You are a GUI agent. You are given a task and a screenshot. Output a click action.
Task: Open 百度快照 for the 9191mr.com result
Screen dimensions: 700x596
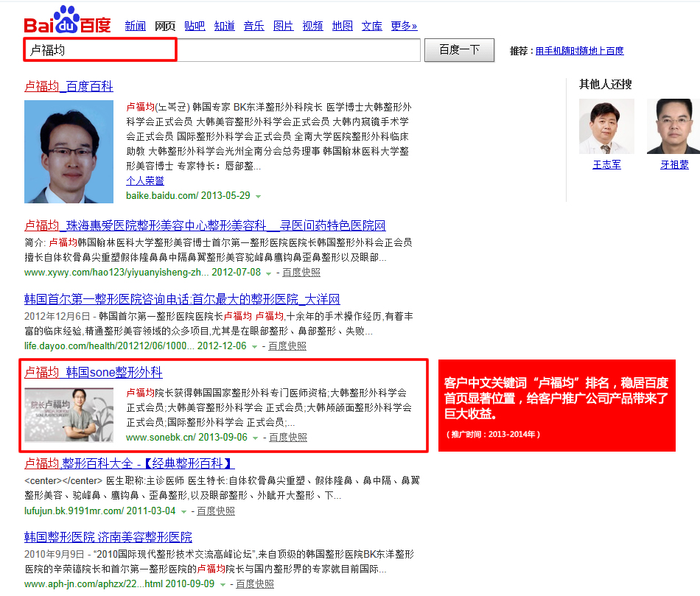pyautogui.click(x=216, y=511)
